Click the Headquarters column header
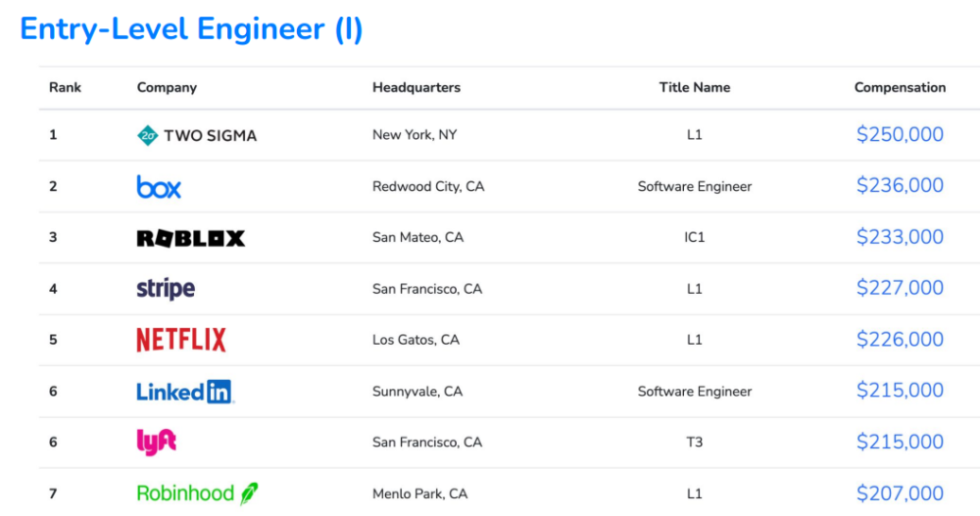Image resolution: width=980 pixels, height=516 pixels. (x=416, y=87)
